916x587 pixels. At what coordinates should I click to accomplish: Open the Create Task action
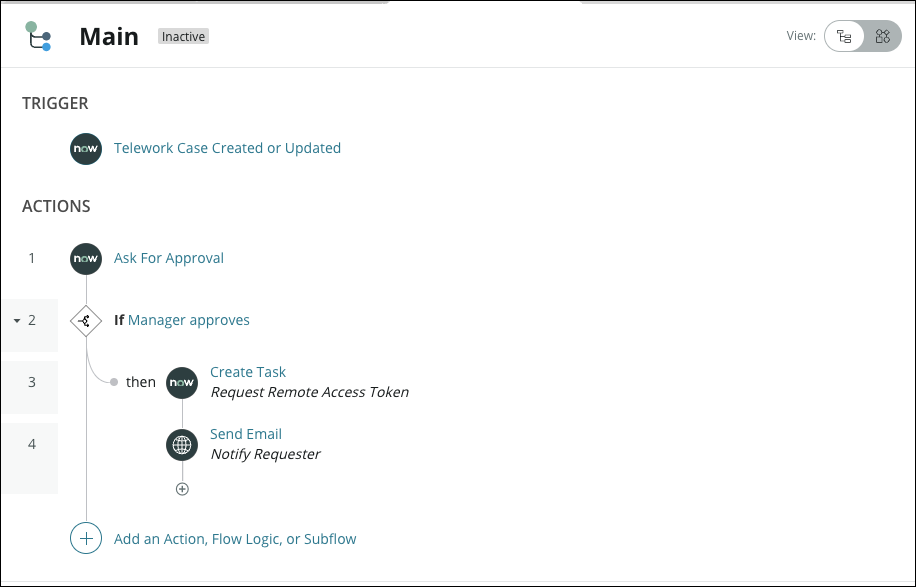click(248, 372)
